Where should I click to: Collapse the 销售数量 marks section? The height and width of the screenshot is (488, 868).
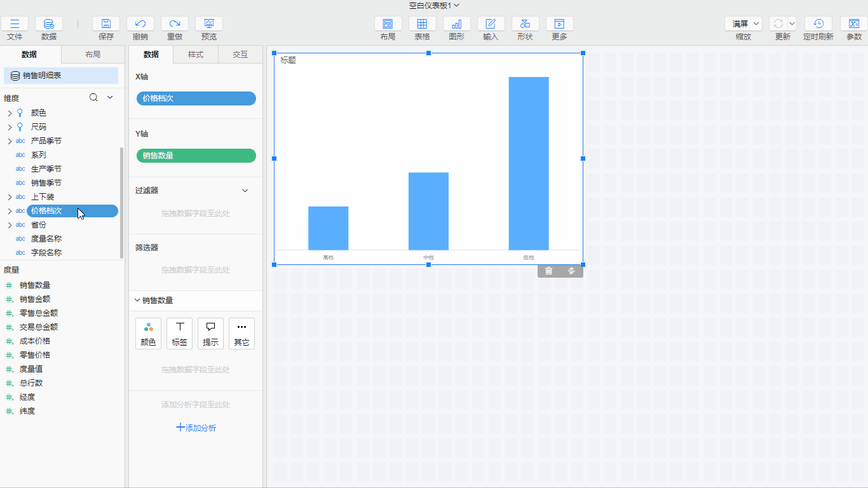[137, 301]
